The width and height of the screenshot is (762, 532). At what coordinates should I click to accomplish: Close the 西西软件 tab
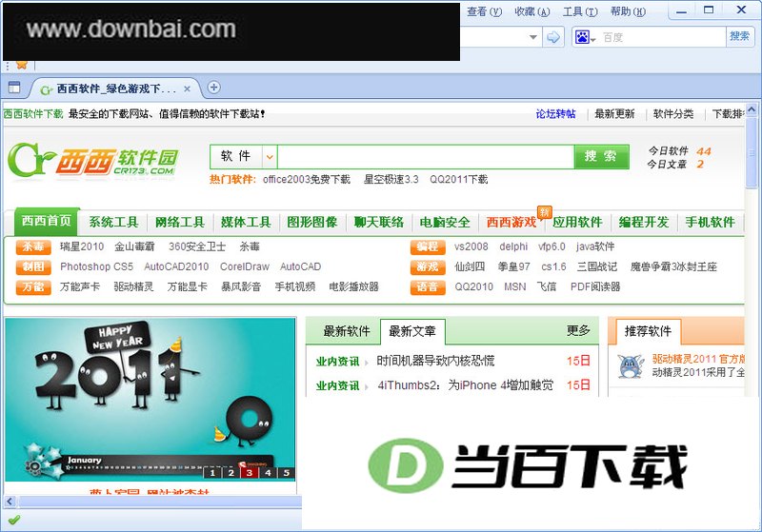[187, 89]
